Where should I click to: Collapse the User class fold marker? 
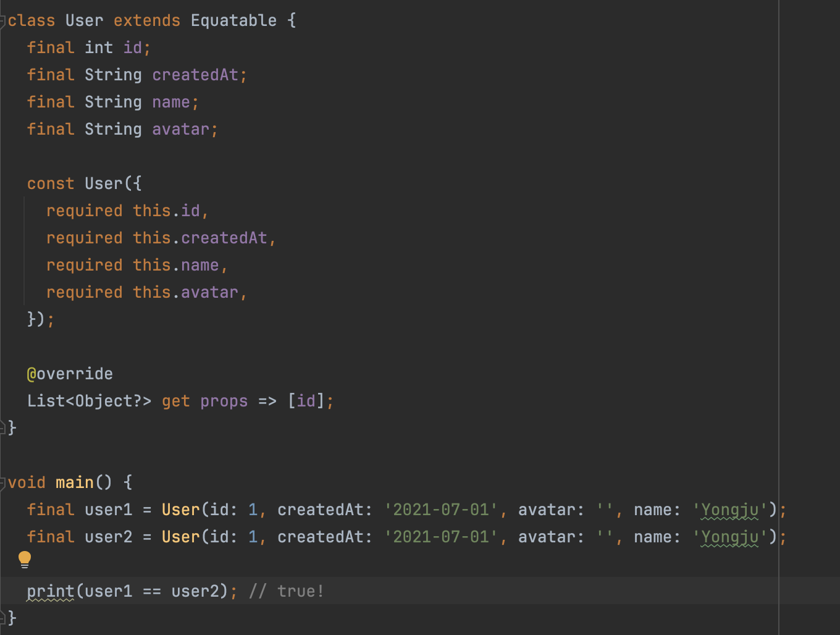[x=2, y=21]
